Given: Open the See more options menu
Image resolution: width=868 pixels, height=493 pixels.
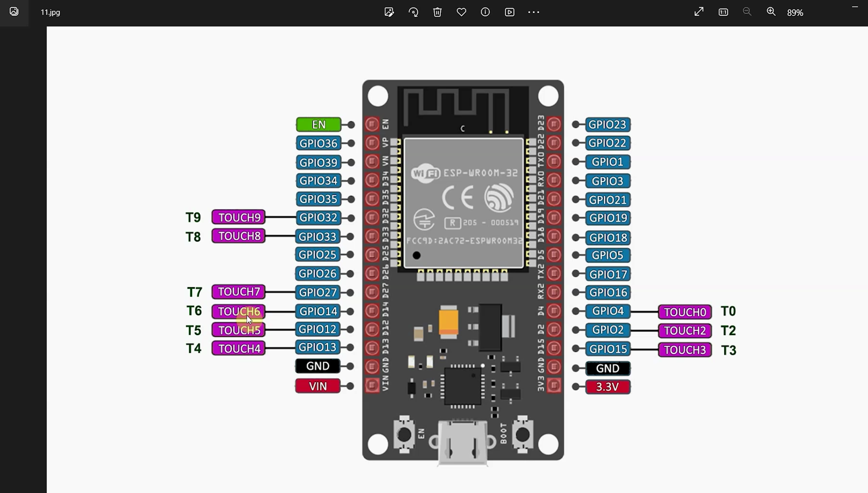Looking at the screenshot, I should coord(533,12).
